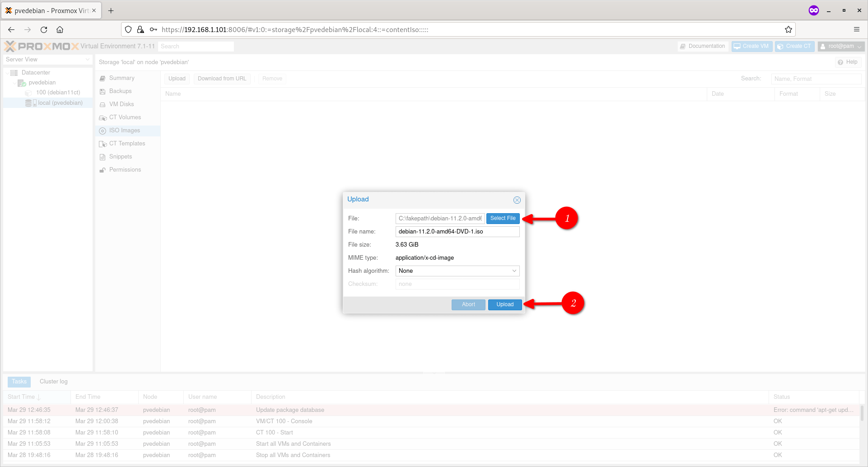Abort the upload in dialog

[x=468, y=304]
